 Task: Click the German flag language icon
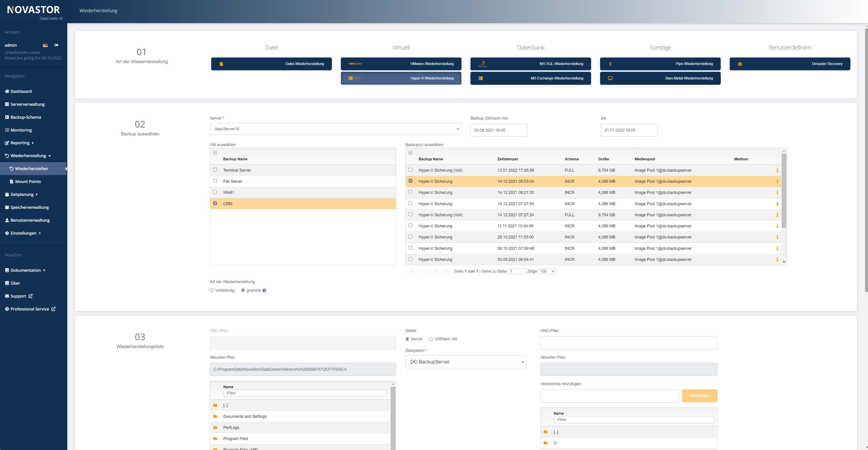(45, 45)
